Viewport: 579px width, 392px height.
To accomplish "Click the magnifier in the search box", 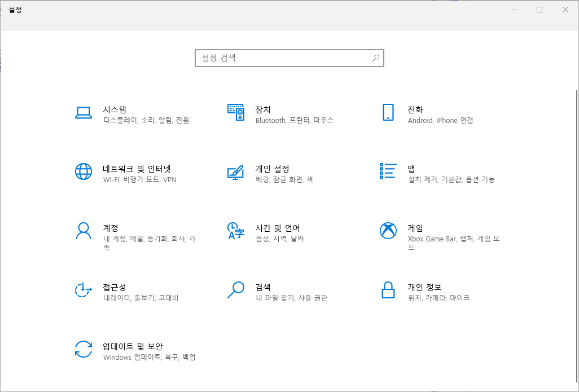I will pyautogui.click(x=375, y=58).
